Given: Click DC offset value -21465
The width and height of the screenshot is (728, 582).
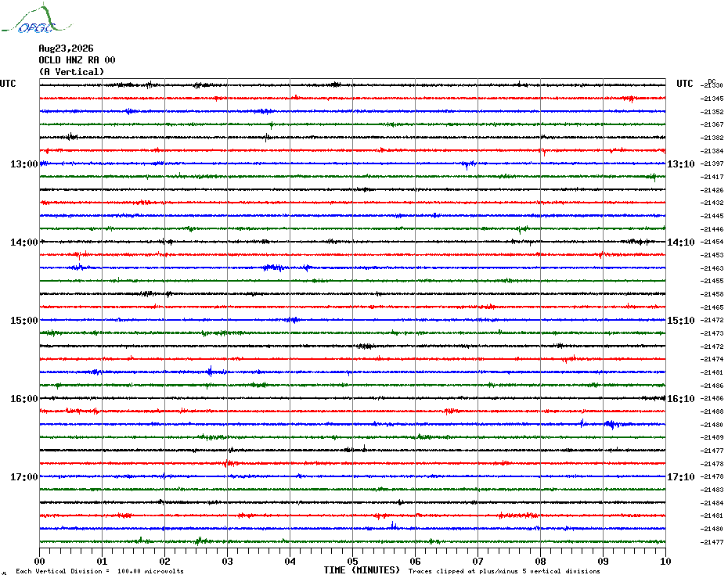Looking at the screenshot, I should pos(712,307).
